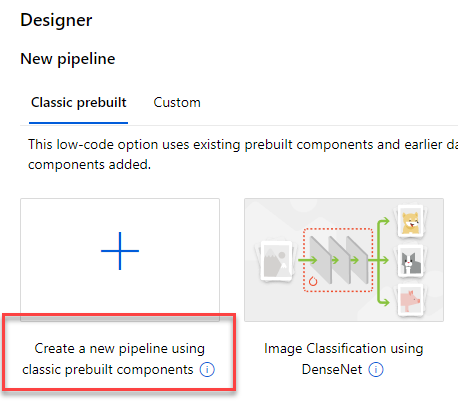
Task: Click the red dotted model box
Action: click(x=338, y=260)
